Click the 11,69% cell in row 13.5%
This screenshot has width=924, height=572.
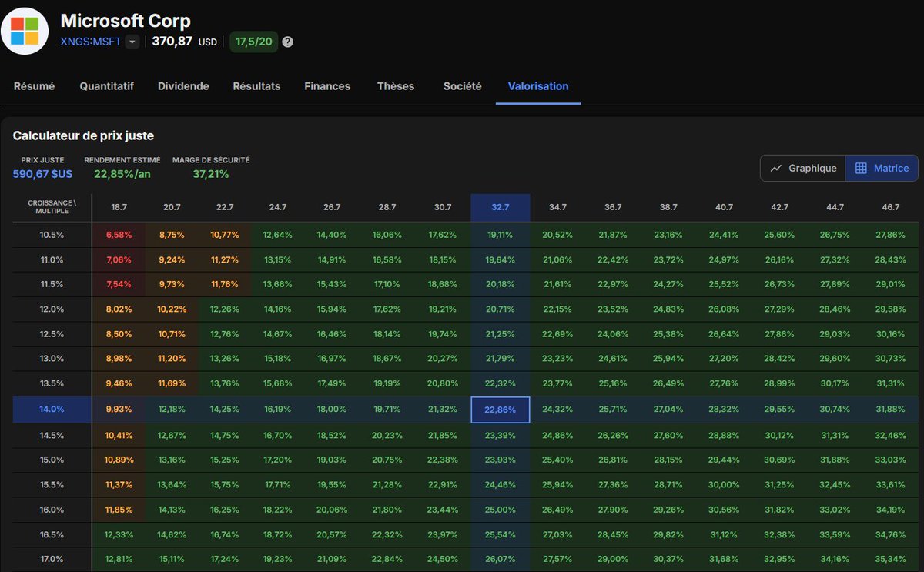[172, 384]
